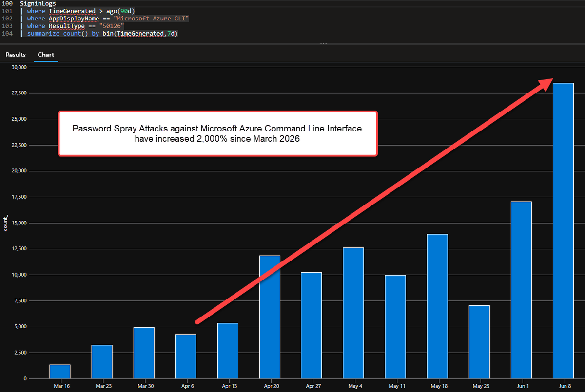Click the Apr 6 bar
Image resolution: width=585 pixels, height=392 pixels.
point(186,356)
